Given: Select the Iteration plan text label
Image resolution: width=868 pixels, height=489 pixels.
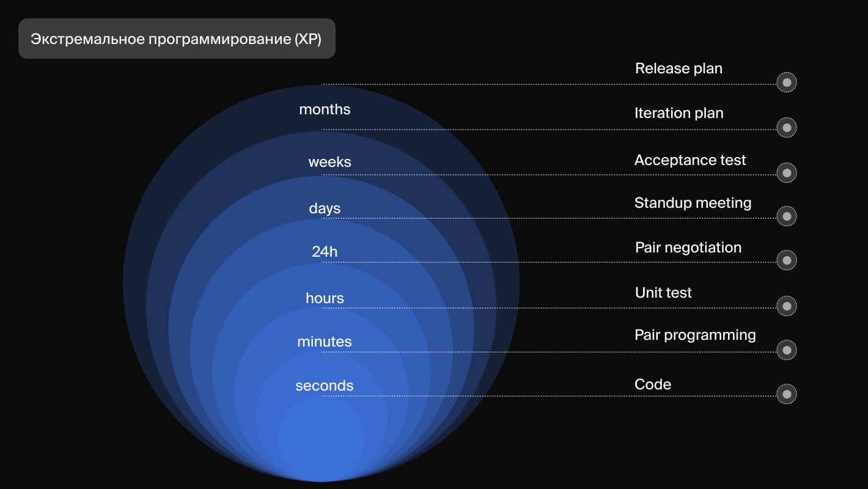Looking at the screenshot, I should 679,113.
